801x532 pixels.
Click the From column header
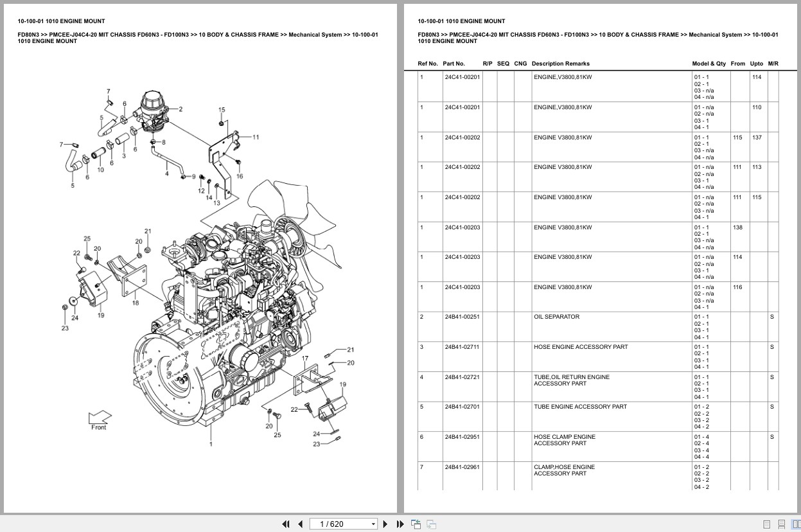click(x=738, y=64)
